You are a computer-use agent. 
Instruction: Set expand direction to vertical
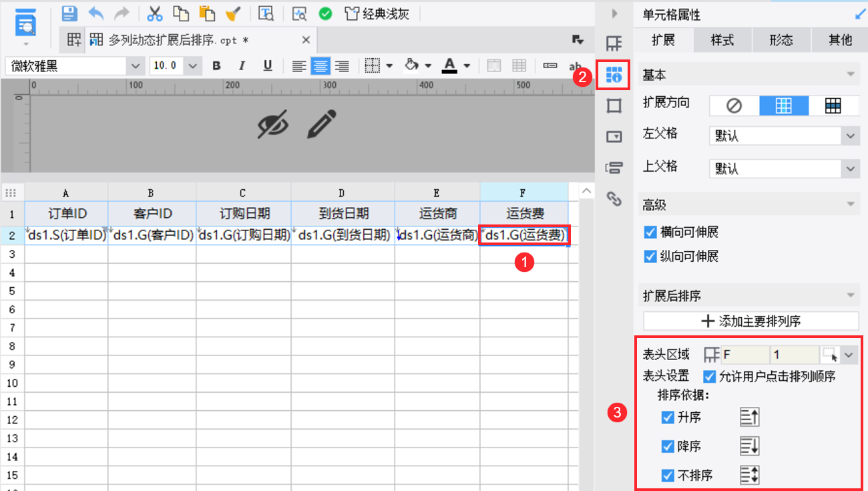tap(783, 106)
